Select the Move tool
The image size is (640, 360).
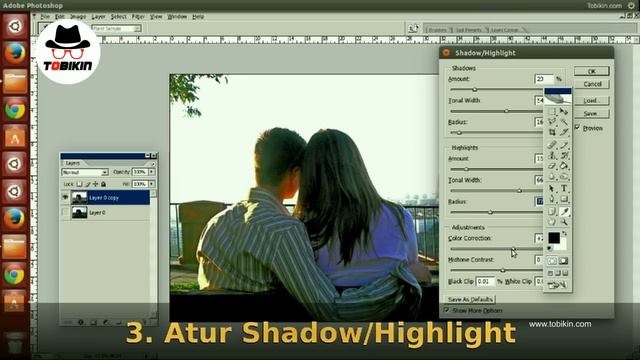coord(564,111)
